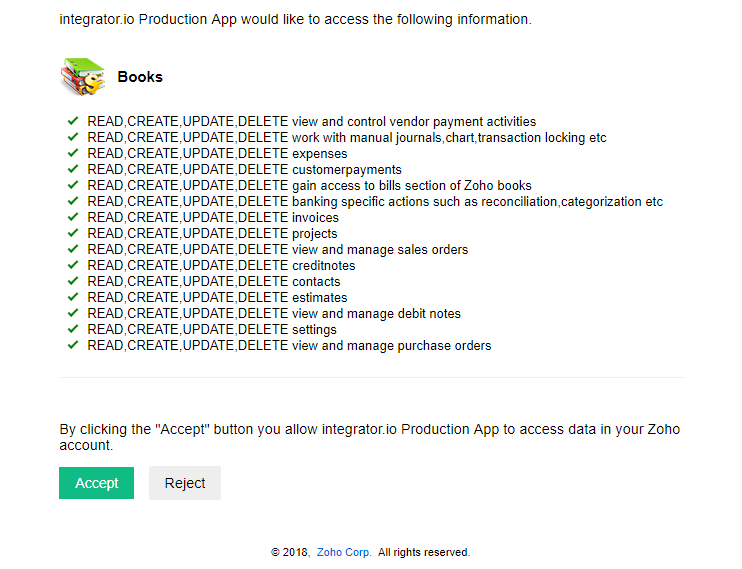
Task: Click checkmark next to projects permission
Action: (73, 233)
